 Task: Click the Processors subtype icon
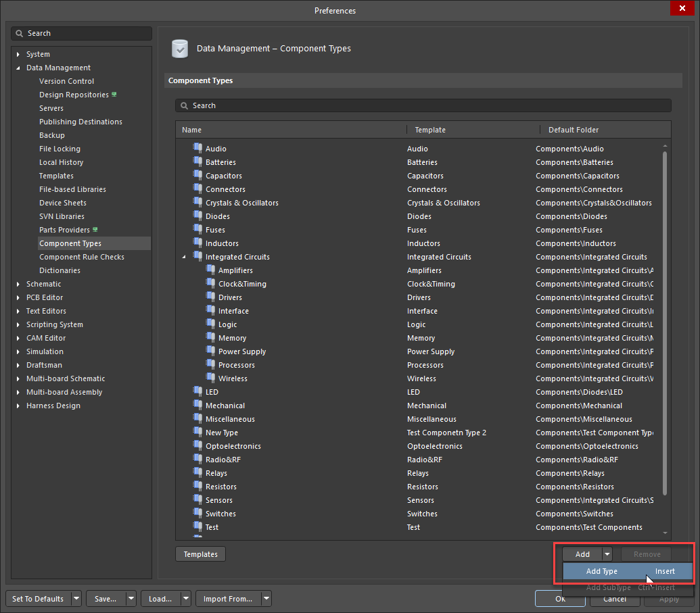click(x=211, y=364)
